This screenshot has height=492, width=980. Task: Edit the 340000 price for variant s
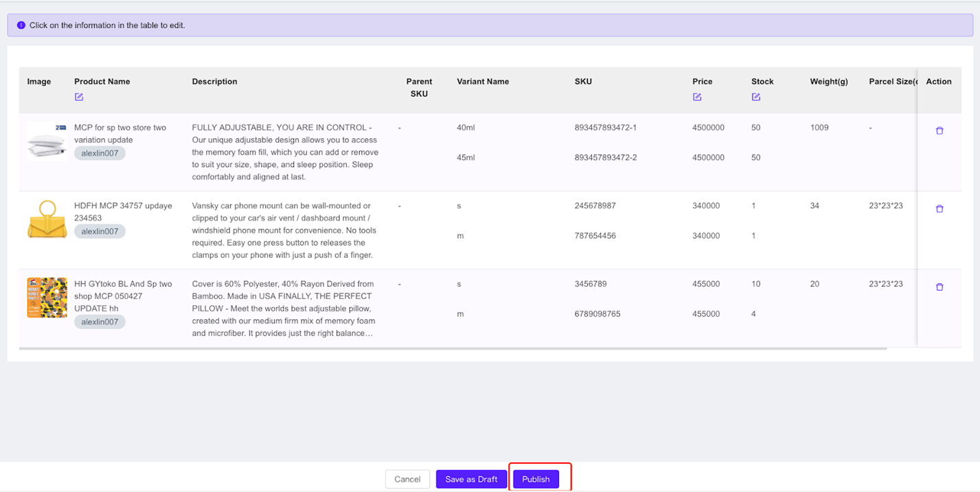click(x=706, y=206)
